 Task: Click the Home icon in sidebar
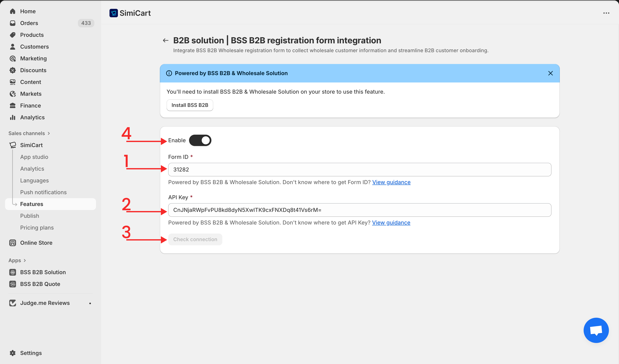13,11
